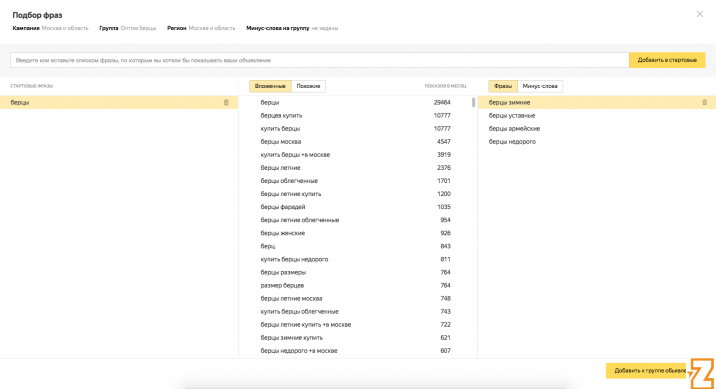Image resolution: width=716 pixels, height=389 pixels.
Task: Delete starting phrase 'берцы' with trash icon
Action: 226,102
